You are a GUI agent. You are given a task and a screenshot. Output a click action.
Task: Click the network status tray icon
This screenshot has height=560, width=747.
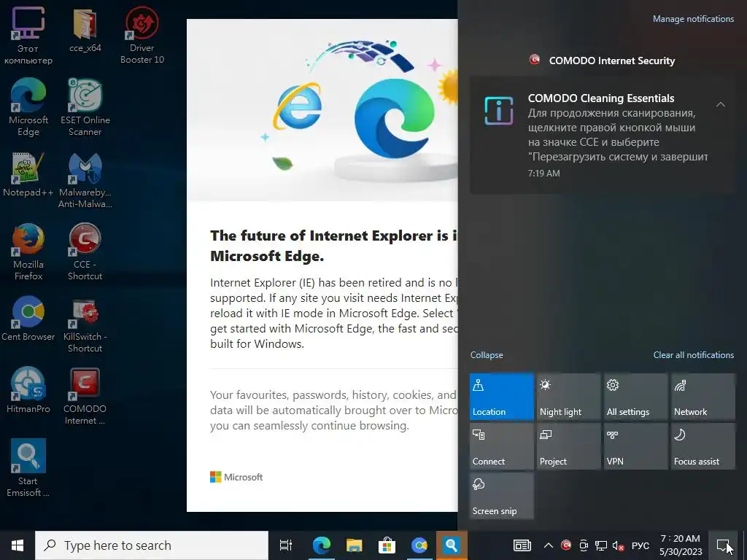click(601, 545)
